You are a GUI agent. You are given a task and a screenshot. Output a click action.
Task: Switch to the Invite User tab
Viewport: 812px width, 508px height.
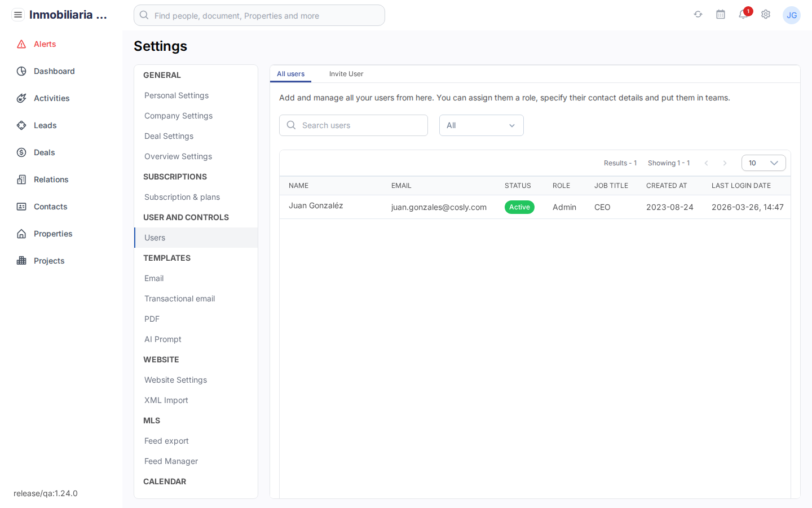tap(346, 74)
